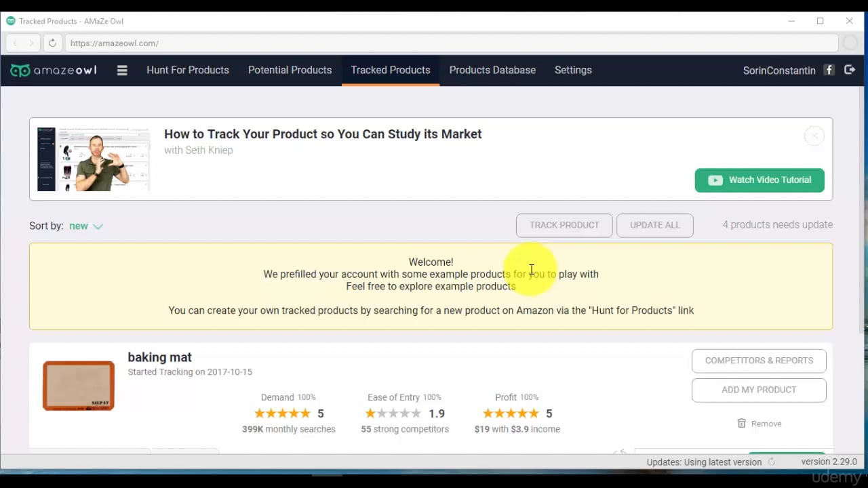Dismiss the video tutorial banner
Image resolution: width=868 pixels, height=488 pixels.
[814, 136]
